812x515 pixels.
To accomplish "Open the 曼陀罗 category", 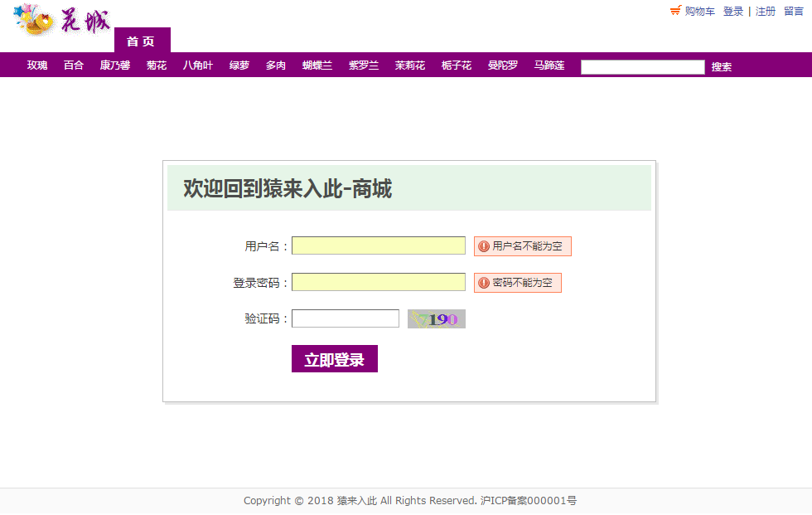I will (503, 66).
